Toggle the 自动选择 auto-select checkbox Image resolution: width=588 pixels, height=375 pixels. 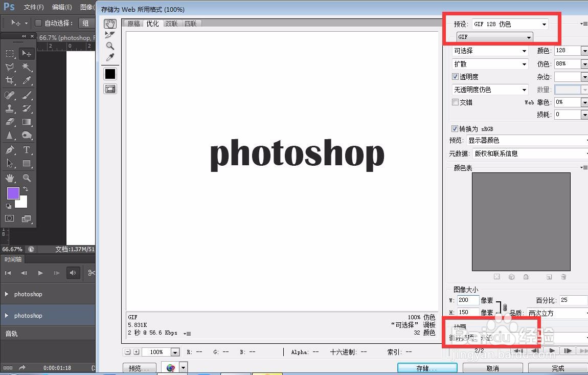coord(38,23)
